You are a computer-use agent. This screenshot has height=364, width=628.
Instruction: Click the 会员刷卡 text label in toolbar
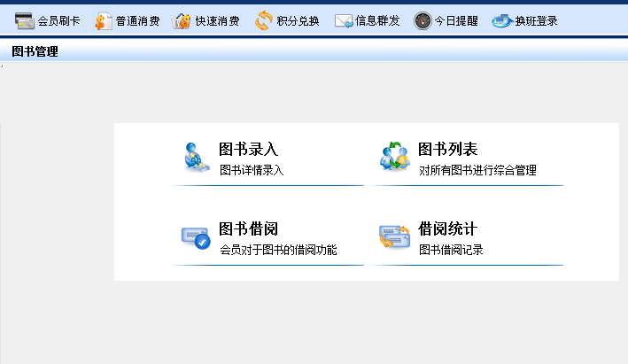pos(59,20)
